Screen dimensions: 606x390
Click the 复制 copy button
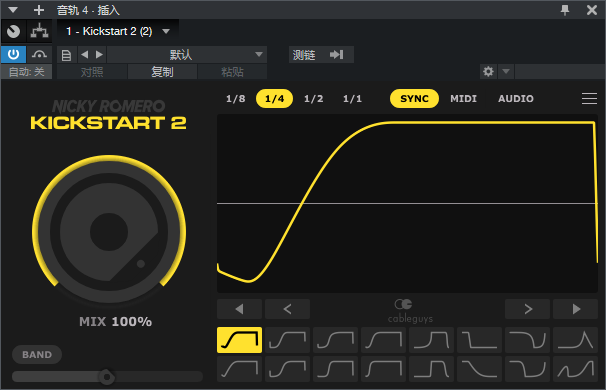click(x=162, y=72)
